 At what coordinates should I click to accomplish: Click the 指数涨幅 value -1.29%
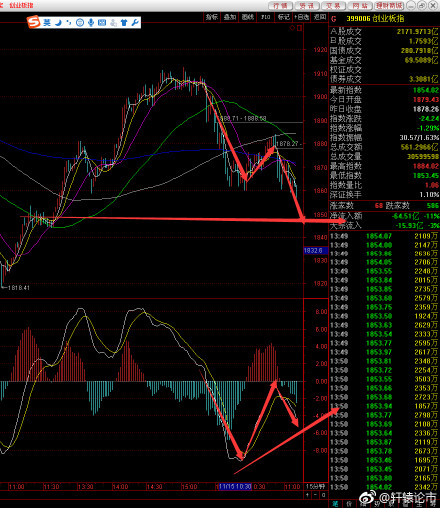click(428, 128)
